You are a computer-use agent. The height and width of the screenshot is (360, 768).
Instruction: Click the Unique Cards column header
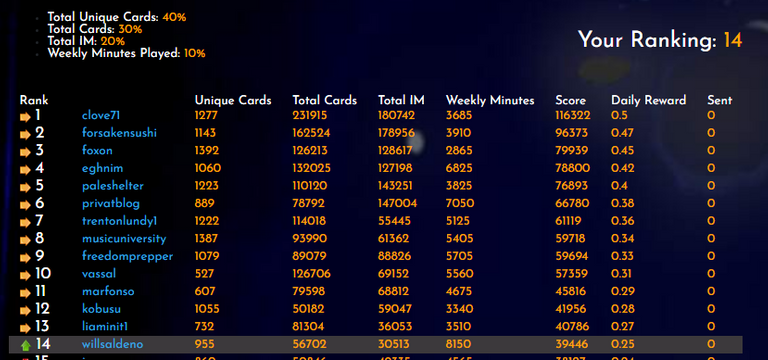tap(233, 100)
